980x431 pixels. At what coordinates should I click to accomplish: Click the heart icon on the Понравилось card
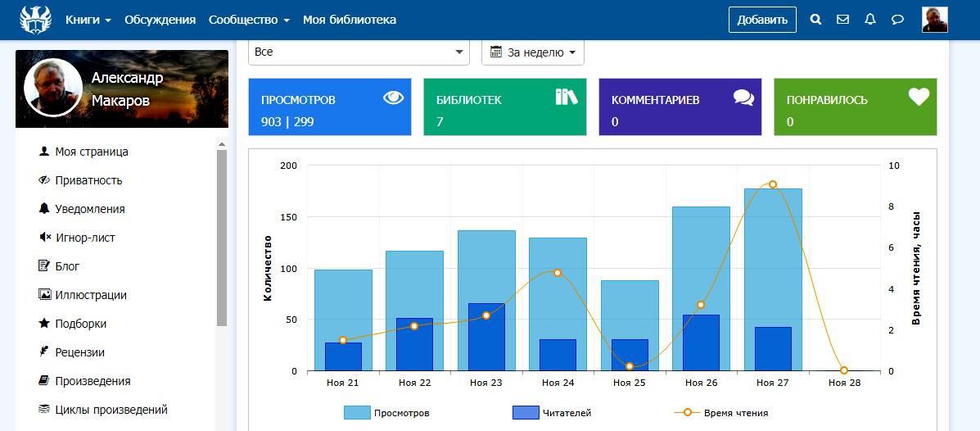coord(919,98)
